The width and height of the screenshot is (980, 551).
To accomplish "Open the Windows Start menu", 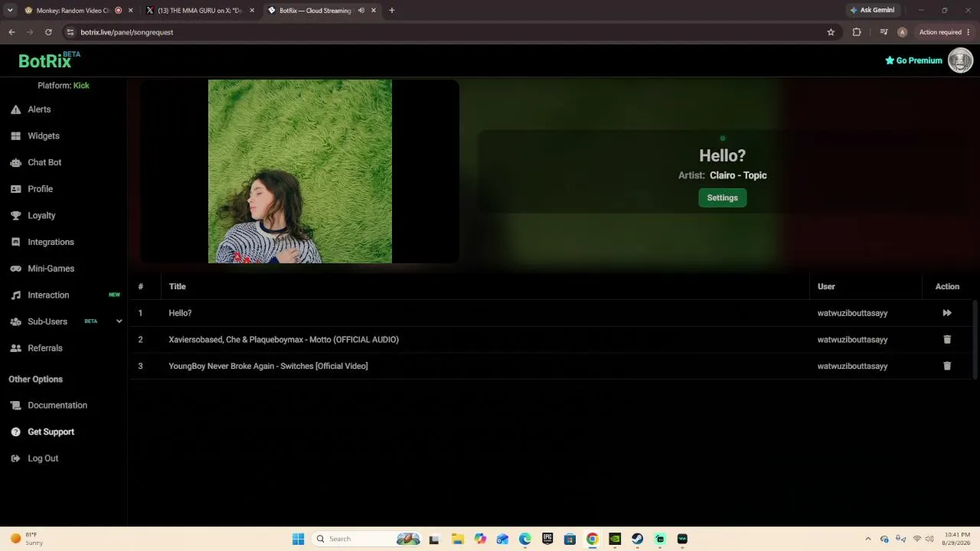I will [298, 539].
